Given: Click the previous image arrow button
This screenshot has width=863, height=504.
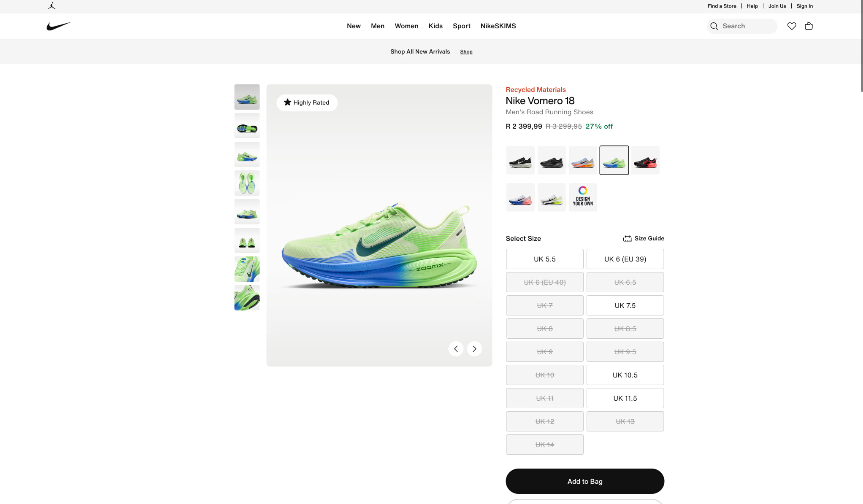Looking at the screenshot, I should 456,349.
